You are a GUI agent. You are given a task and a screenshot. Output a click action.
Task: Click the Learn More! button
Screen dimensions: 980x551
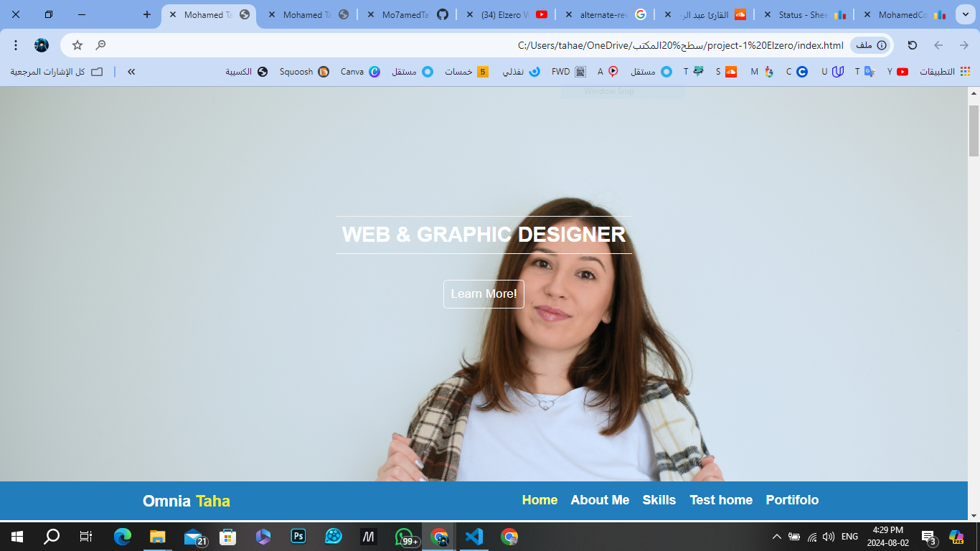tap(484, 294)
